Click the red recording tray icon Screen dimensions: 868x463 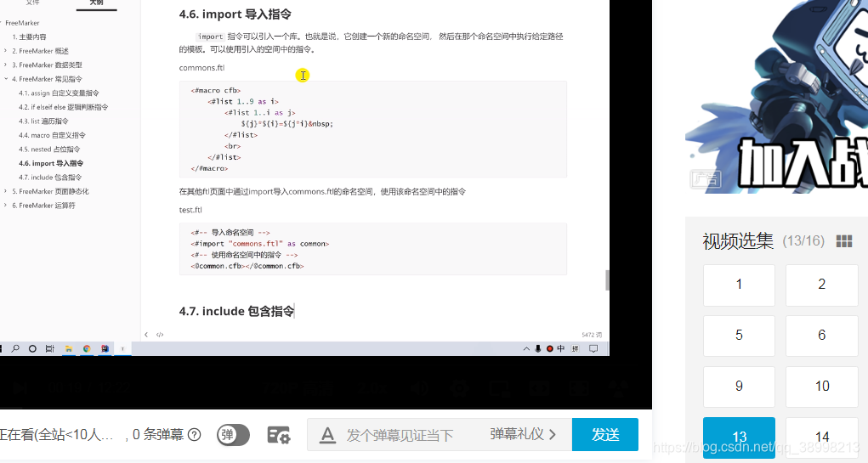pos(550,348)
